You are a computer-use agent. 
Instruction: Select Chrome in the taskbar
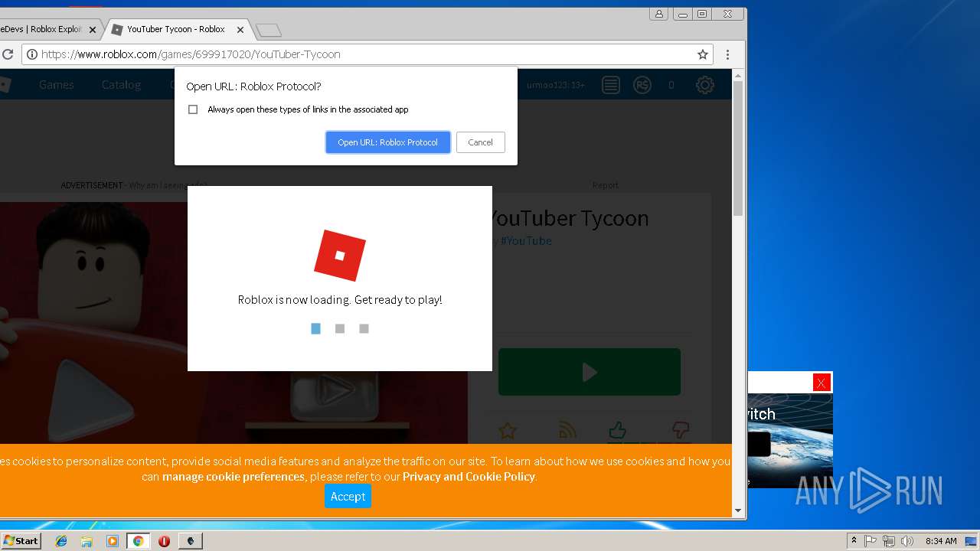138,541
